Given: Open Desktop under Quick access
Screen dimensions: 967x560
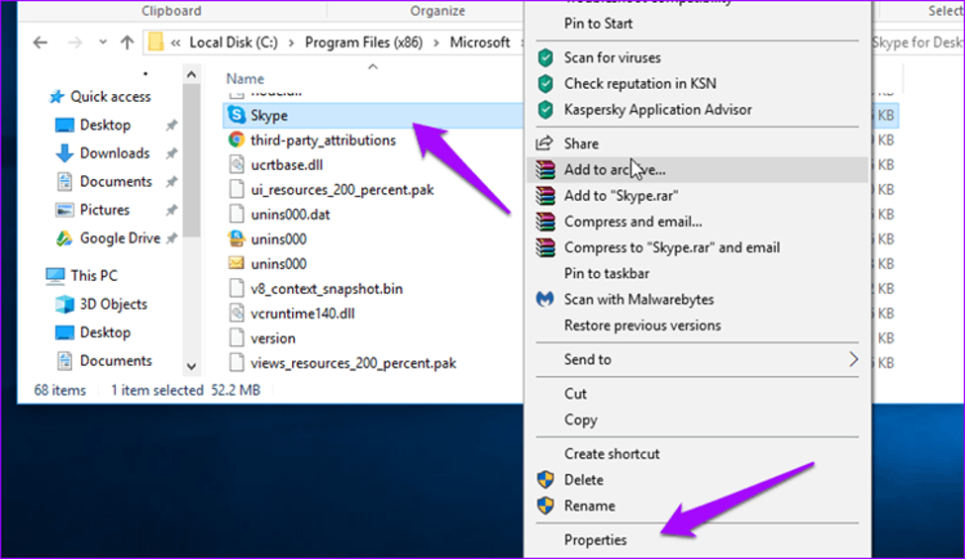Looking at the screenshot, I should coord(105,125).
